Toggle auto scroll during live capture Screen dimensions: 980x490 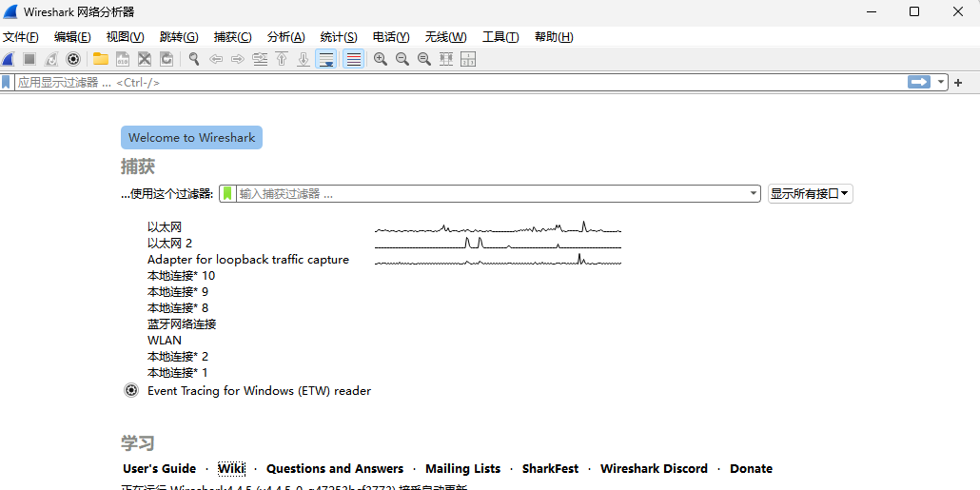(325, 59)
